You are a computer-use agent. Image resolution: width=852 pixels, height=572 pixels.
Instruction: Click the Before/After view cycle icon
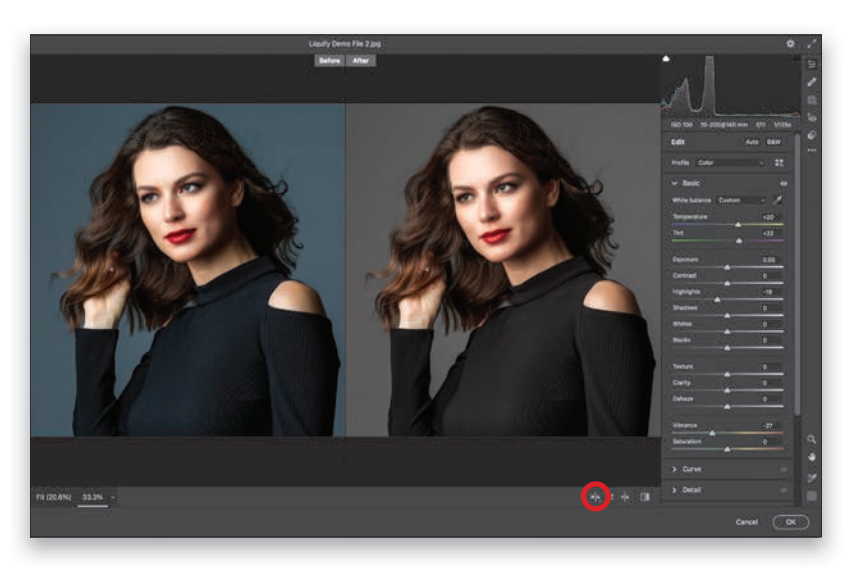(596, 496)
